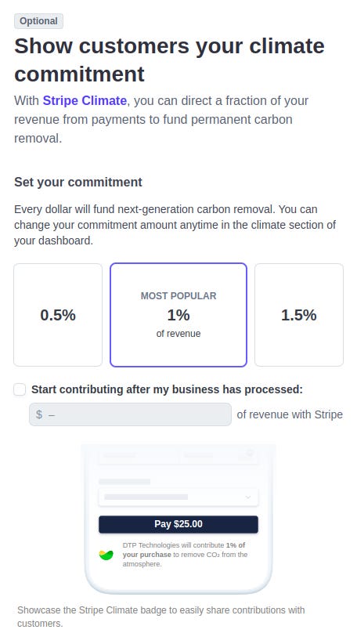The image size is (357, 644).
Task: Click the of revenue with Stripe text
Action: tap(290, 414)
